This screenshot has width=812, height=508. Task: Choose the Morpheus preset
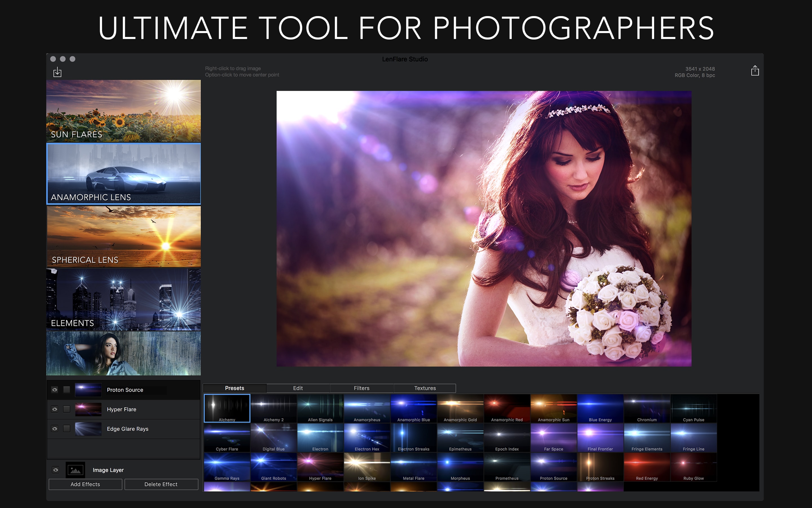coord(460,467)
